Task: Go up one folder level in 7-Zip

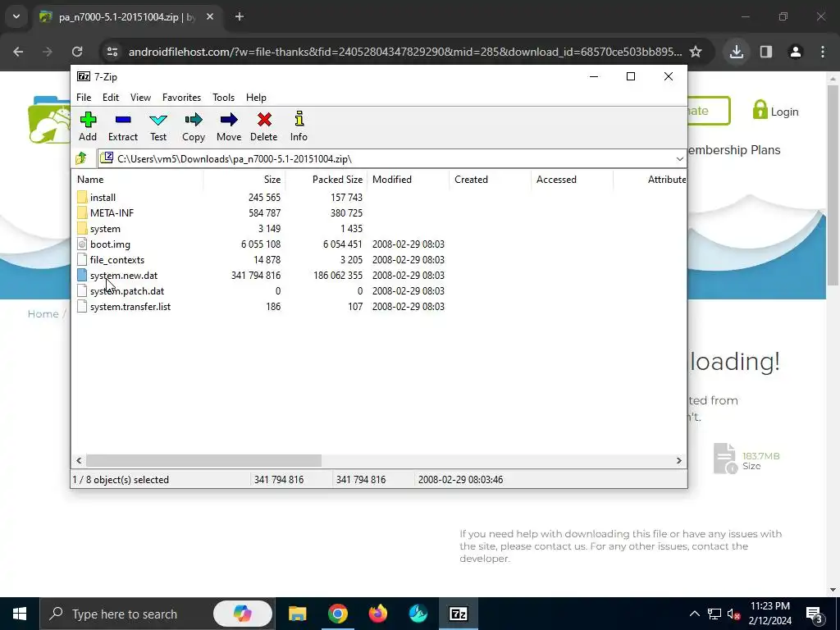Action: point(81,158)
